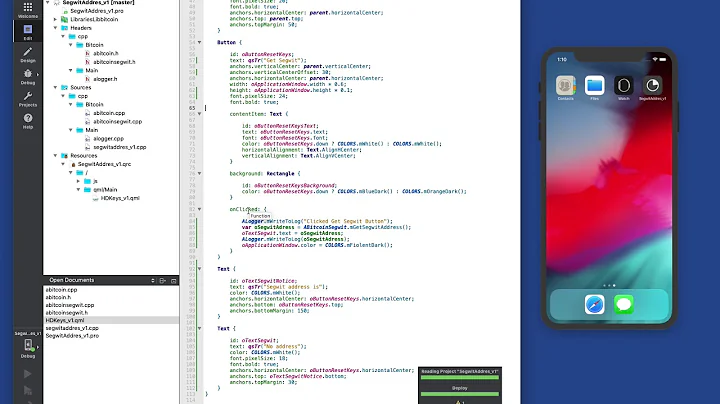This screenshot has width=720, height=404.
Task: Open alogger.h in project tree
Action: (105, 79)
